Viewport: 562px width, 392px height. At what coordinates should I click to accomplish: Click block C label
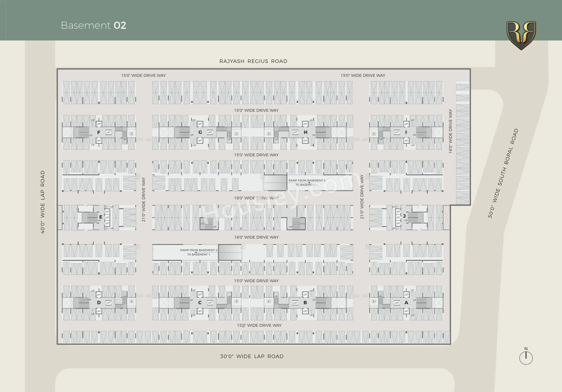tap(200, 303)
